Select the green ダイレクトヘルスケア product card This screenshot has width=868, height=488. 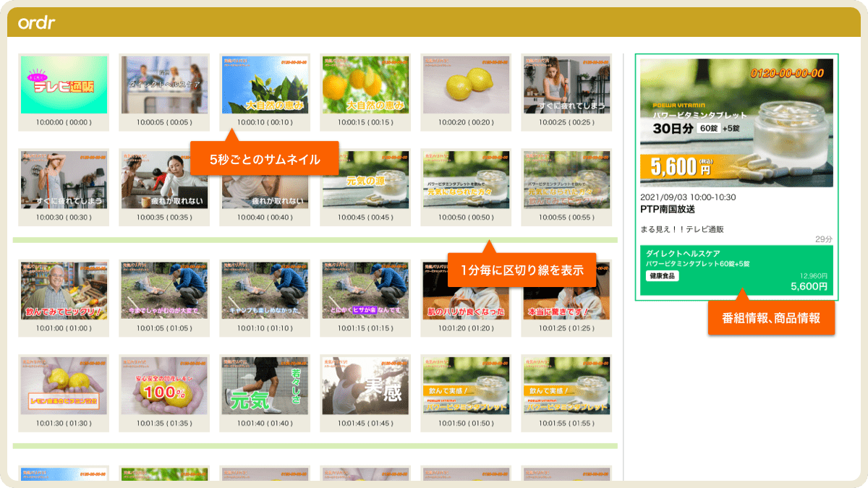[x=736, y=270]
